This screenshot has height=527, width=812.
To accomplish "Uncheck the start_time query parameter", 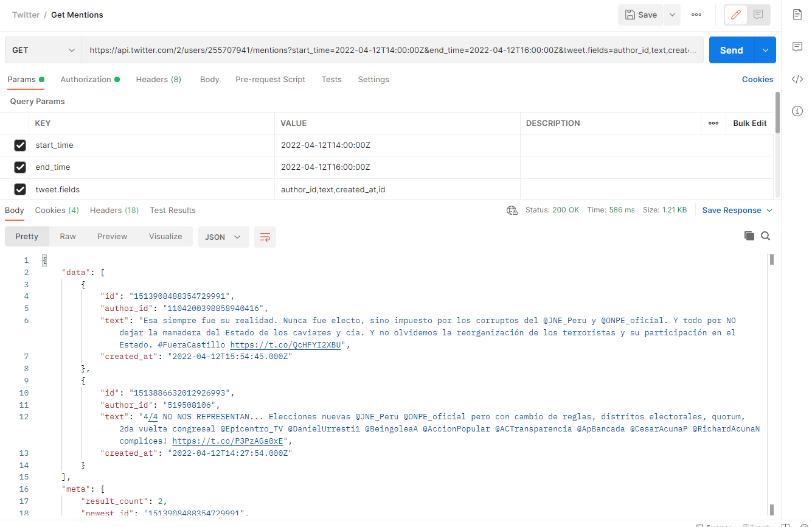I will [20, 145].
